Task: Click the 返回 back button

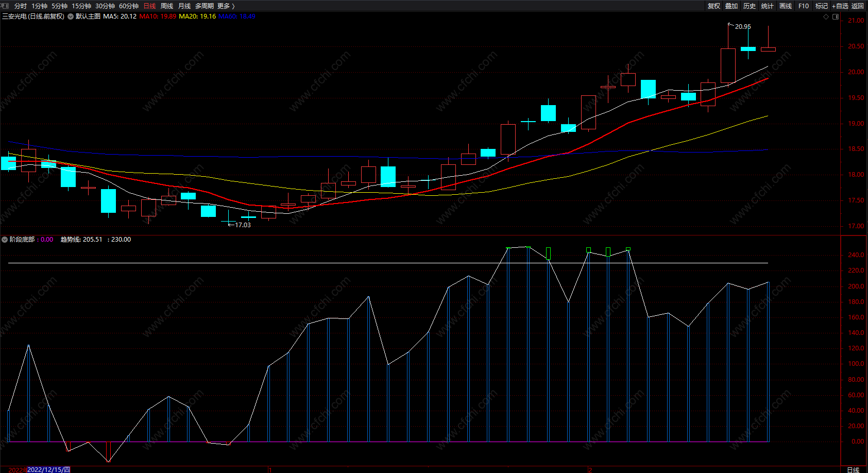Action: 858,6
